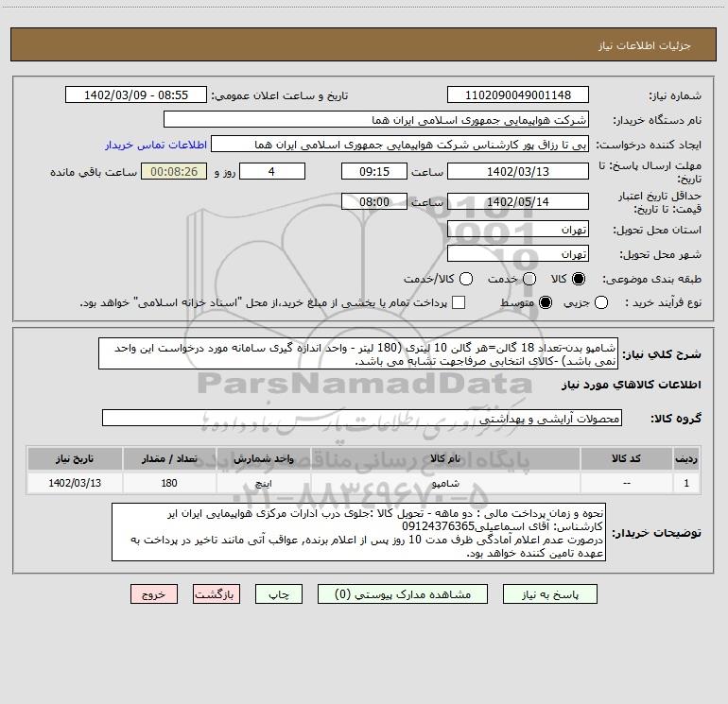Click the remaining time 00:08:26 field
The image size is (728, 704).
pyautogui.click(x=174, y=171)
